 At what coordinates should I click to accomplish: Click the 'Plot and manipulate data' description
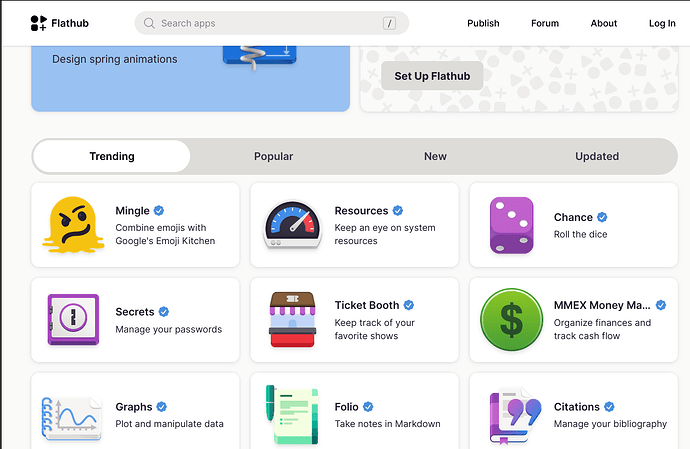169,423
